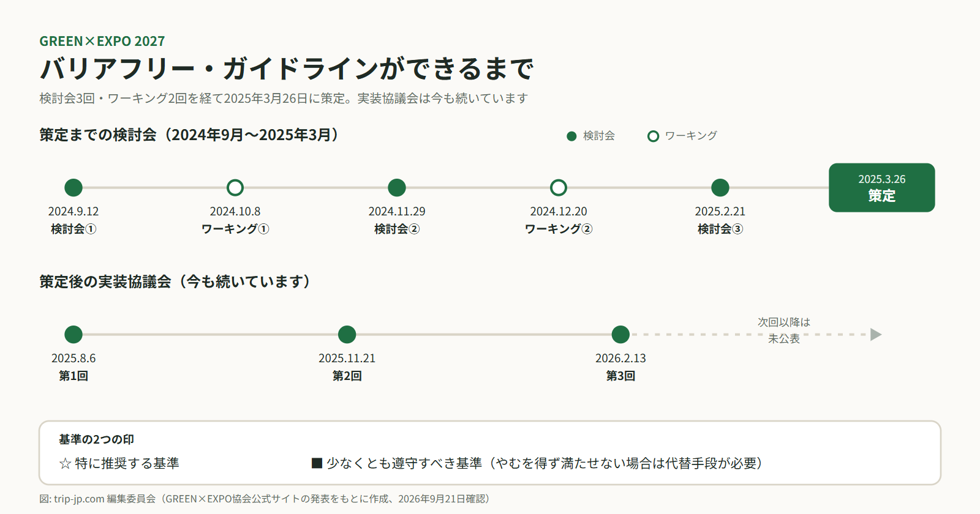Click the hollow ワーキング legend circle
980x514 pixels.
[x=654, y=136]
